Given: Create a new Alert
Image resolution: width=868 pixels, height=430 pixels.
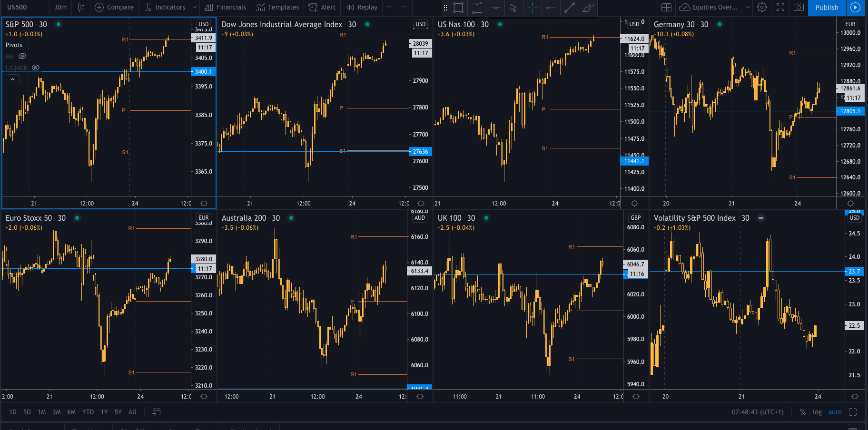Looking at the screenshot, I should 322,7.
